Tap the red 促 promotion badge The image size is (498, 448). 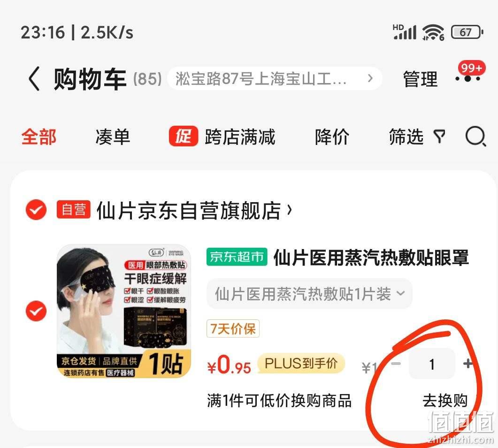(x=183, y=136)
